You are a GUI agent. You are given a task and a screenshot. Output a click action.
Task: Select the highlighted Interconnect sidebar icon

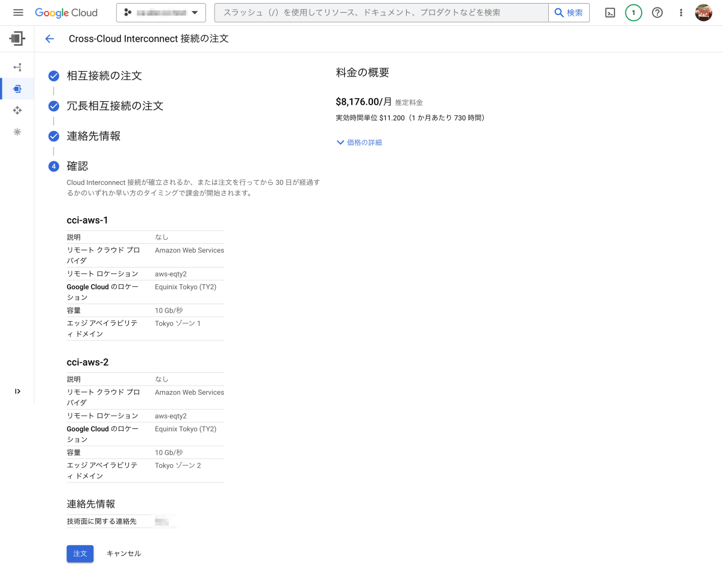17,89
